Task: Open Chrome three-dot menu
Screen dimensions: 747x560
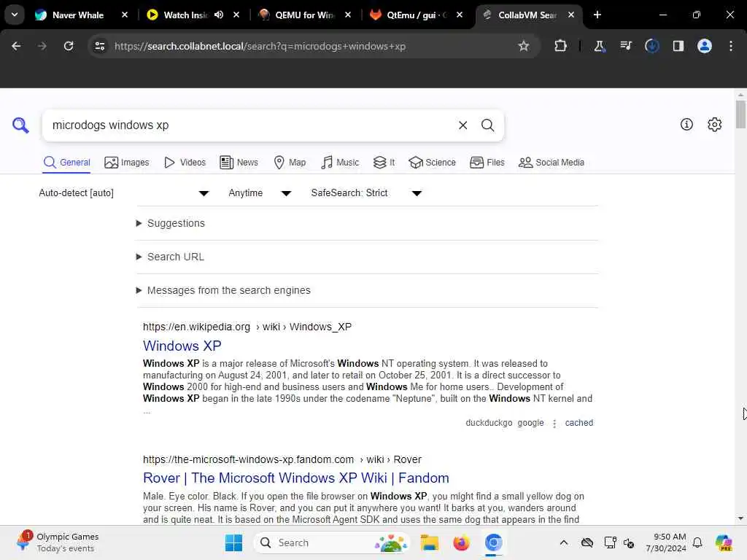Action: (731, 46)
